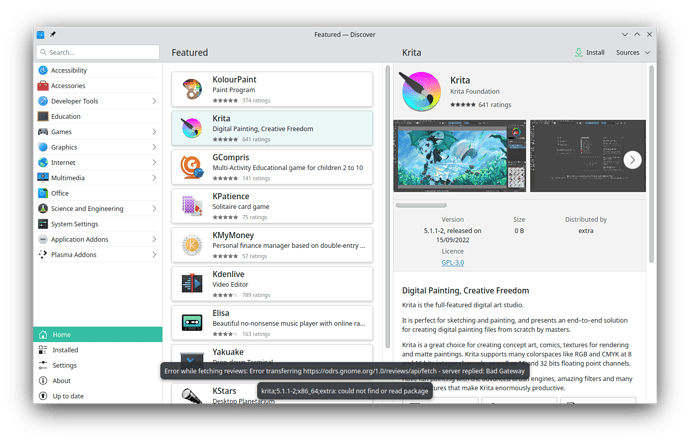Expand the Graphics category chevron
The height and width of the screenshot is (443, 690).
point(154,147)
